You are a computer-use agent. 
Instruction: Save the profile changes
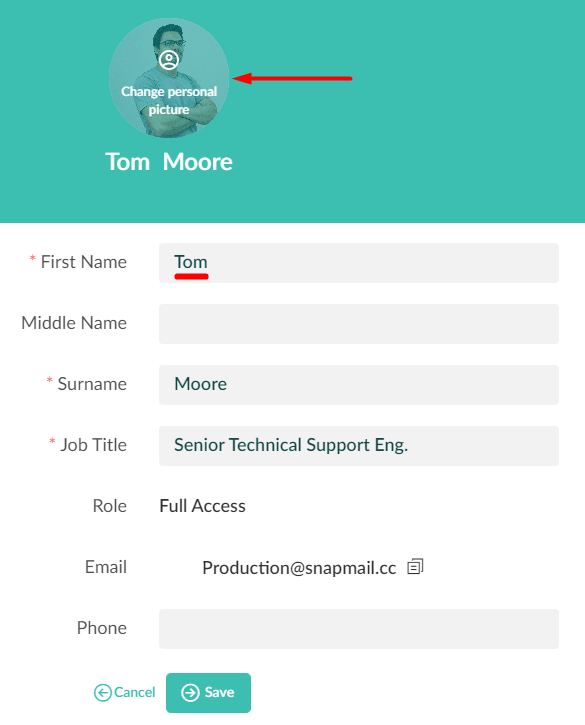click(209, 693)
